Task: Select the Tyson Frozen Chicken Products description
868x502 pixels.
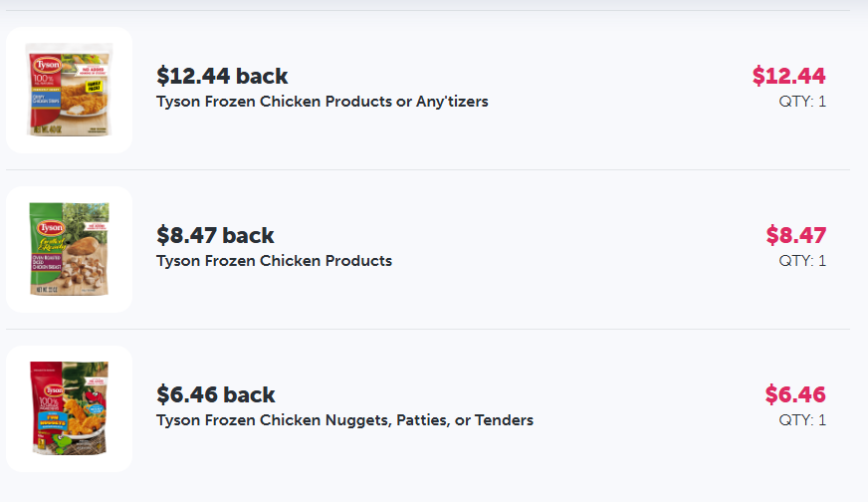Action: tap(274, 260)
